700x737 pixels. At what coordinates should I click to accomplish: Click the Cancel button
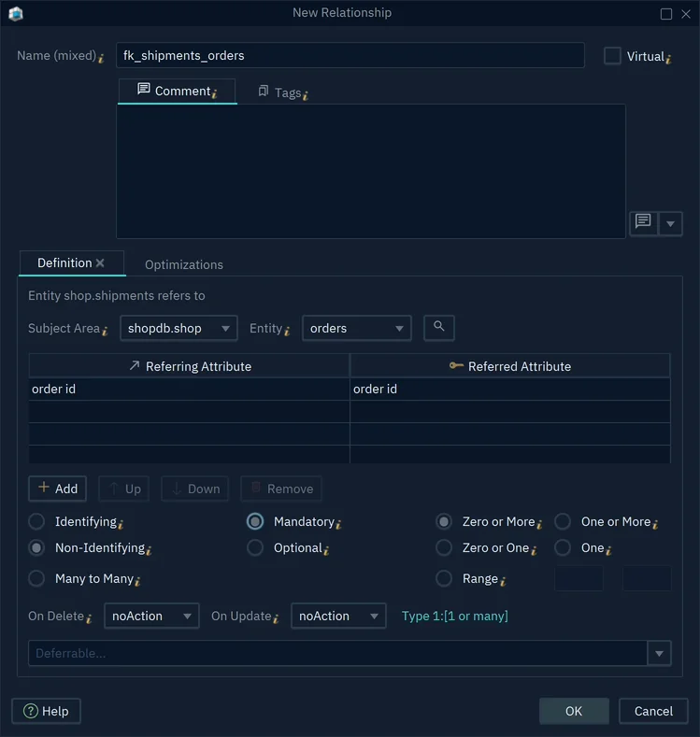coord(653,711)
